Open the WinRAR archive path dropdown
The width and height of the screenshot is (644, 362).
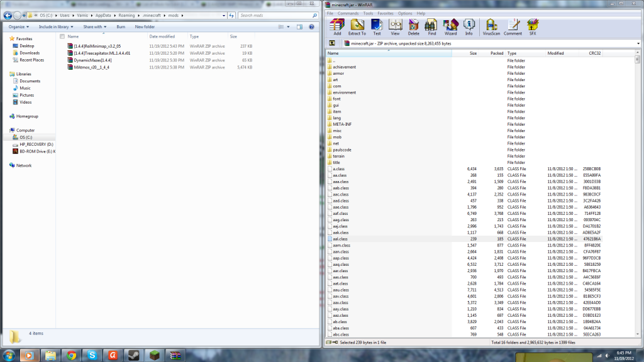638,43
